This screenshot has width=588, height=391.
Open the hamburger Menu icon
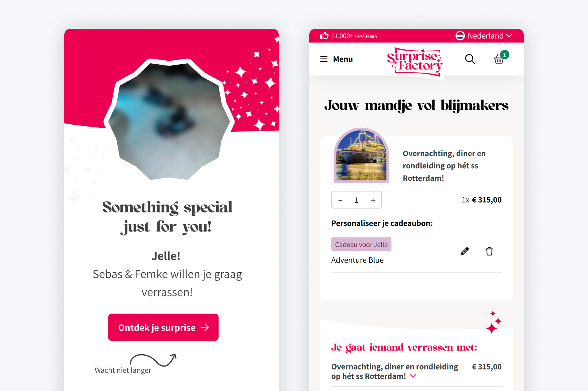(324, 59)
